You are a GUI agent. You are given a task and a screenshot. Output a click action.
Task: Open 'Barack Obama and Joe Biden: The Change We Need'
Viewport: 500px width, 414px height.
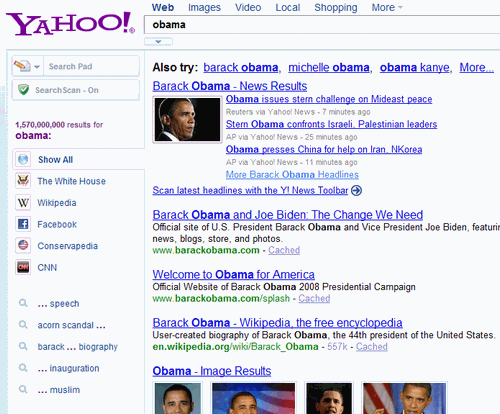288,215
